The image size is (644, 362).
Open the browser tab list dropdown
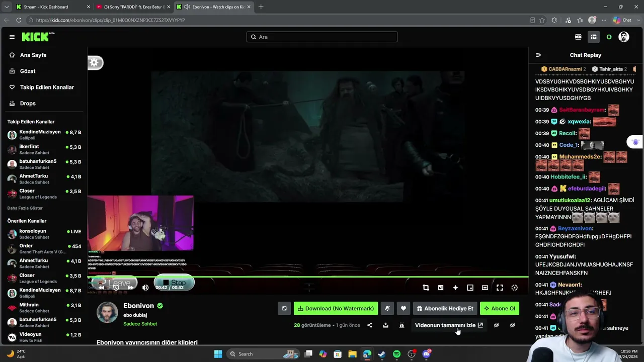tap(6, 7)
